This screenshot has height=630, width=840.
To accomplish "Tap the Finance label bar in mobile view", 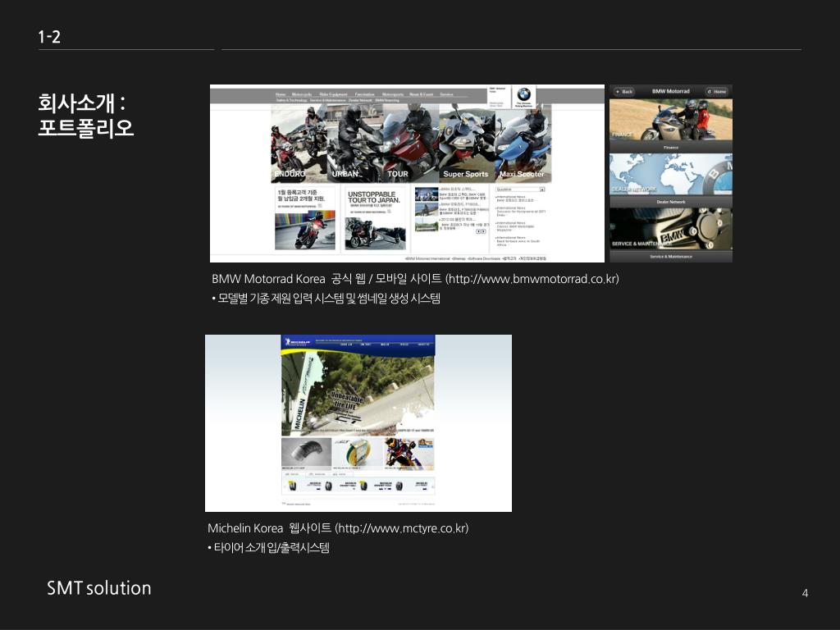I will 671,148.
